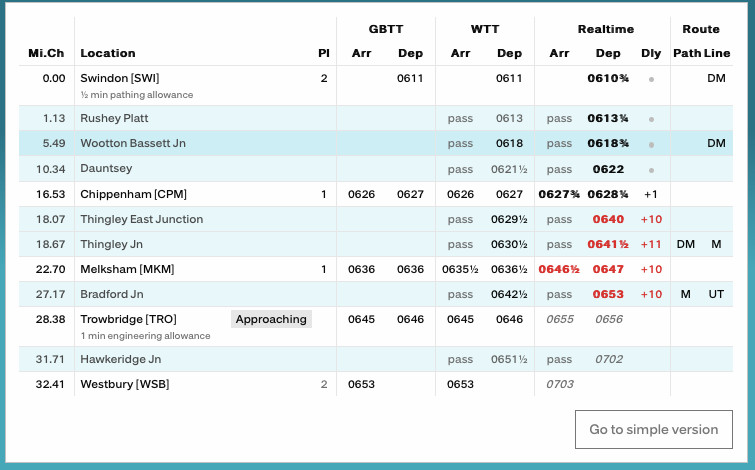Select Thingley East Junction location
The width and height of the screenshot is (755, 470).
click(141, 219)
